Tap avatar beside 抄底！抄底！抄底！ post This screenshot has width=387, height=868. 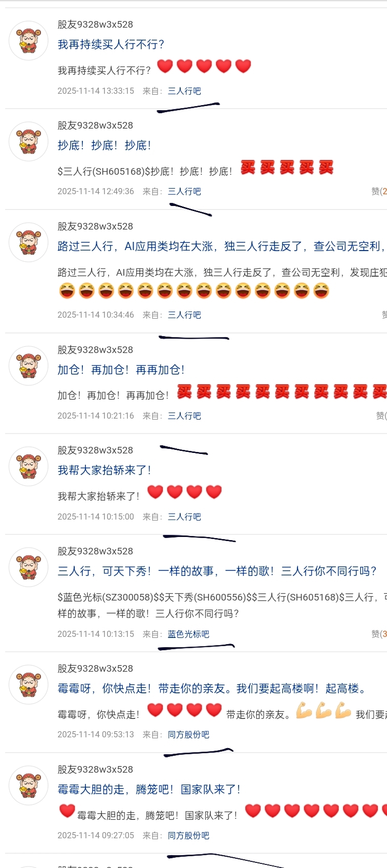(29, 142)
